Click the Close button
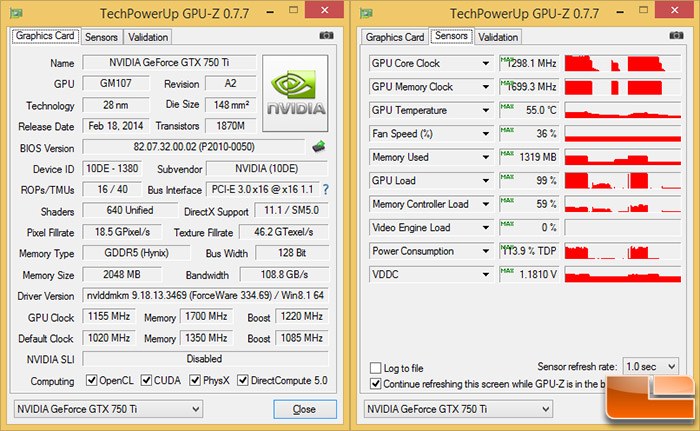This screenshot has height=431, width=700. (x=304, y=409)
